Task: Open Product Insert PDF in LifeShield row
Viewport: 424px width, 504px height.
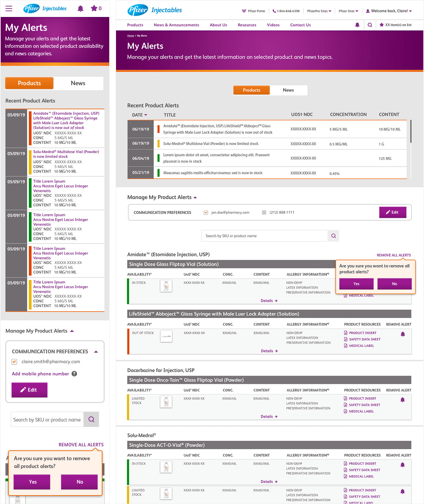Action: tap(360, 333)
